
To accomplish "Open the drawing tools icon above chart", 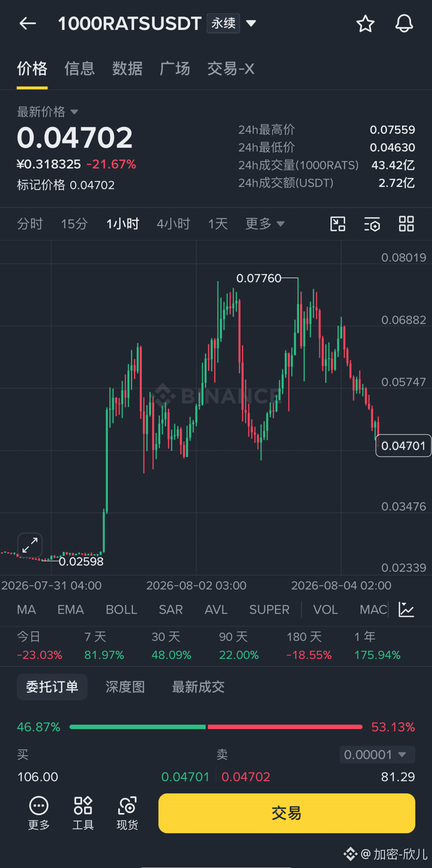I will [x=338, y=224].
